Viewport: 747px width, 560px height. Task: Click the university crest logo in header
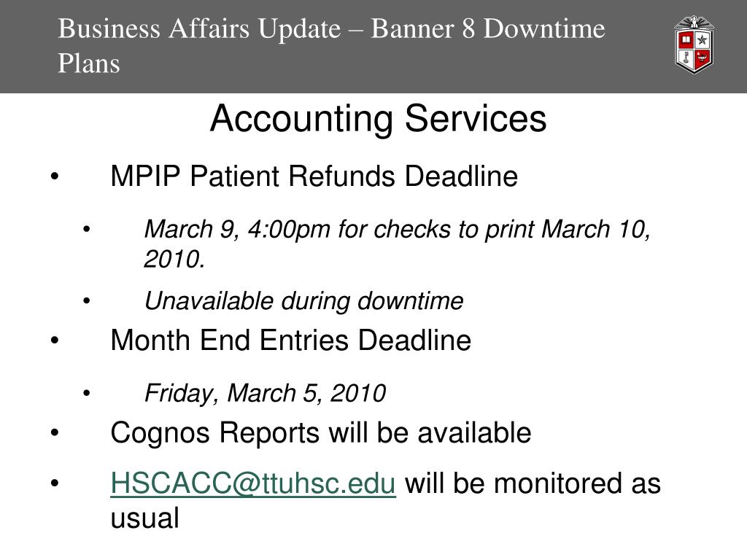[694, 44]
